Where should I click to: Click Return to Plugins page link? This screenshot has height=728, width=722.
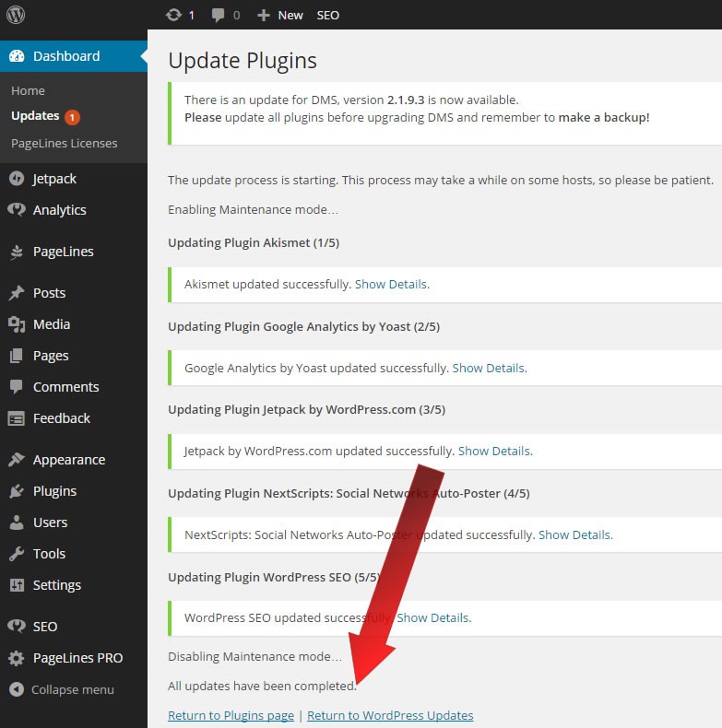coord(231,716)
